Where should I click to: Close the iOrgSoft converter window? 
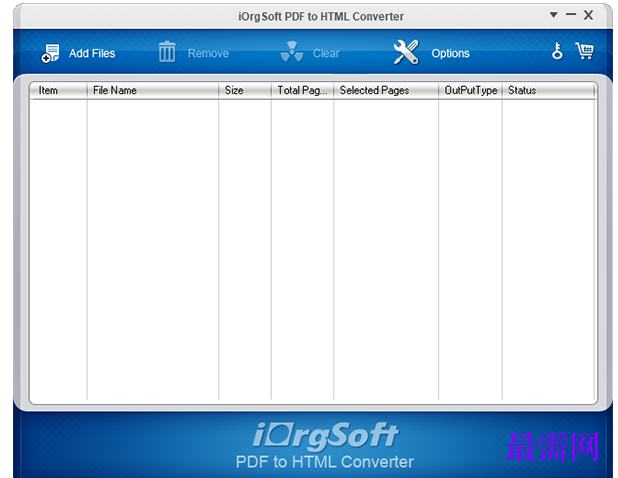click(588, 15)
